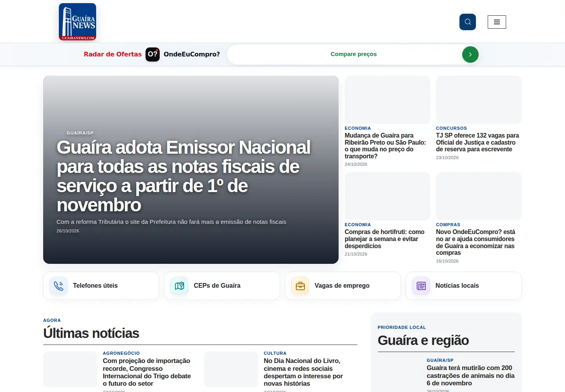The height and width of the screenshot is (392, 565).
Task: Click thumbnail above Mudança de Guaíra article
Action: pyautogui.click(x=387, y=100)
